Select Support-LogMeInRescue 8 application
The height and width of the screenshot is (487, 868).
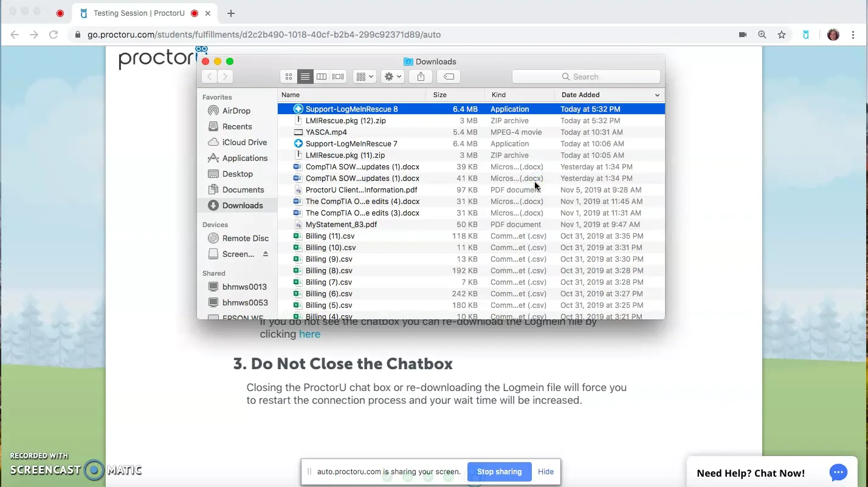(471, 109)
